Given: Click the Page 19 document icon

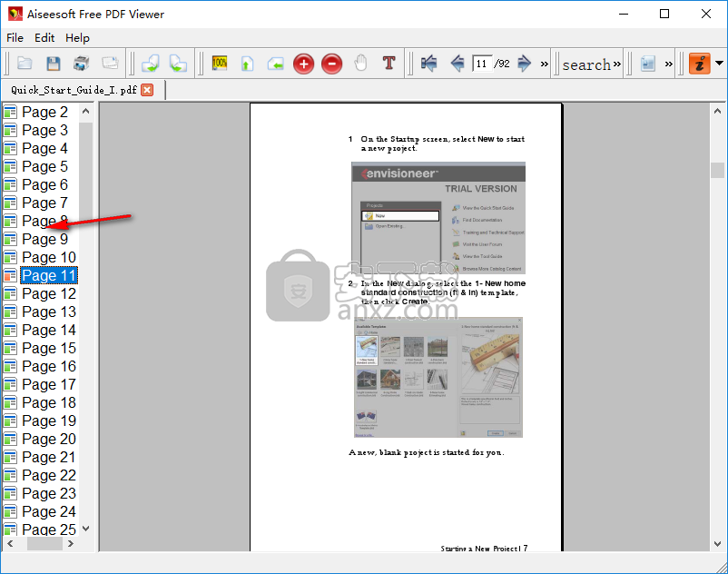Looking at the screenshot, I should pyautogui.click(x=10, y=421).
